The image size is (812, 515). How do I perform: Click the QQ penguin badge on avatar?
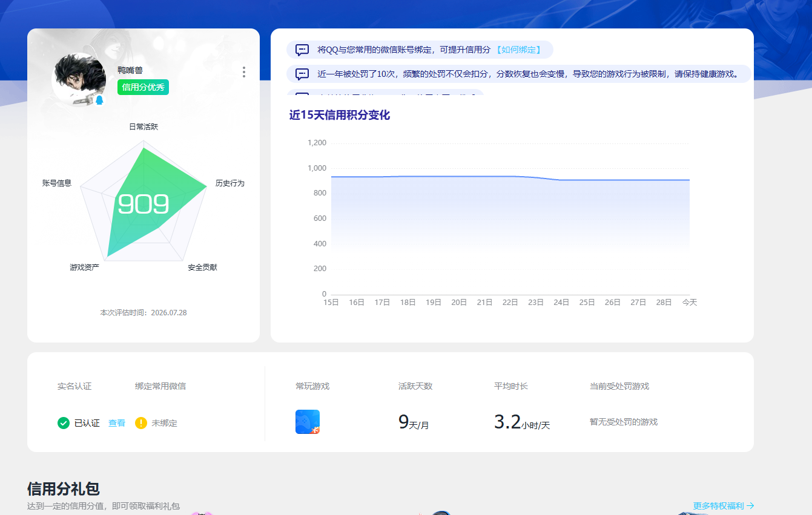point(99,100)
